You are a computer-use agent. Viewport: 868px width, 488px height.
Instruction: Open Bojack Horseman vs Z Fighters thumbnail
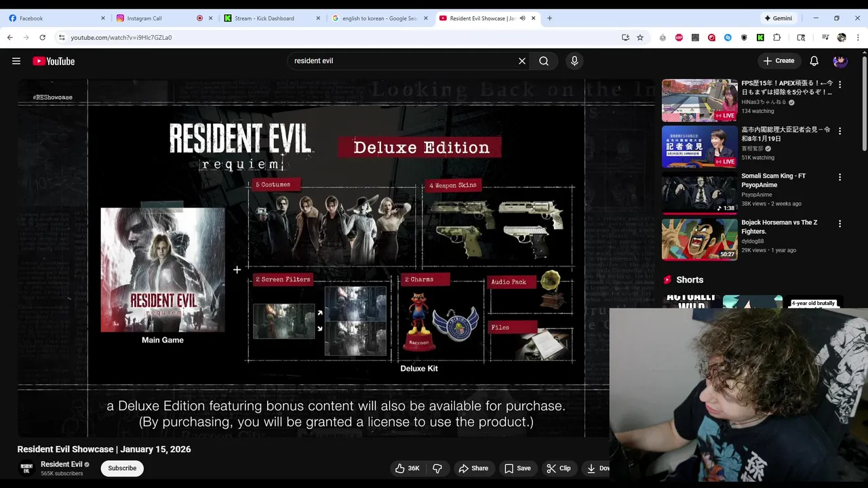700,239
